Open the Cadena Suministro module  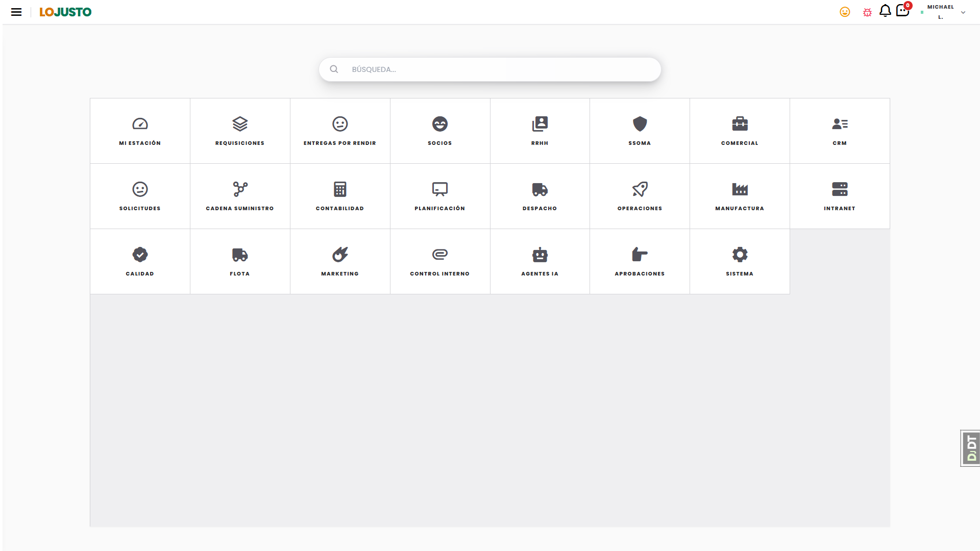[x=240, y=196]
